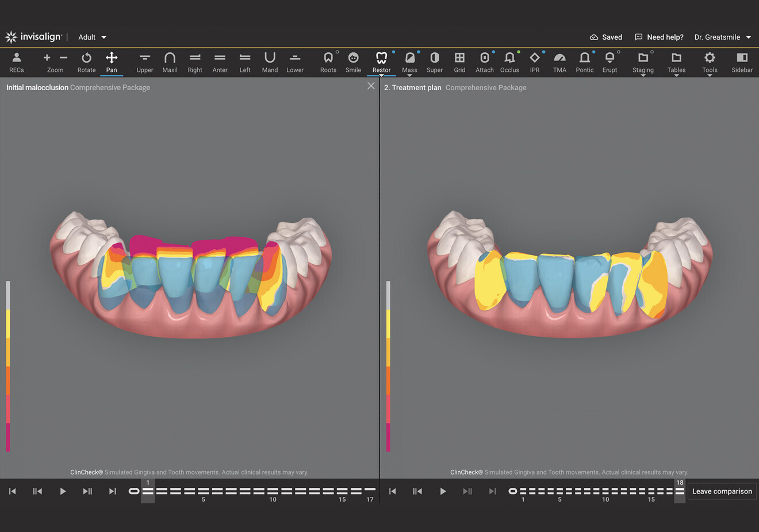The width and height of the screenshot is (759, 532).
Task: Toggle the Sidebar panel
Action: coord(742,62)
